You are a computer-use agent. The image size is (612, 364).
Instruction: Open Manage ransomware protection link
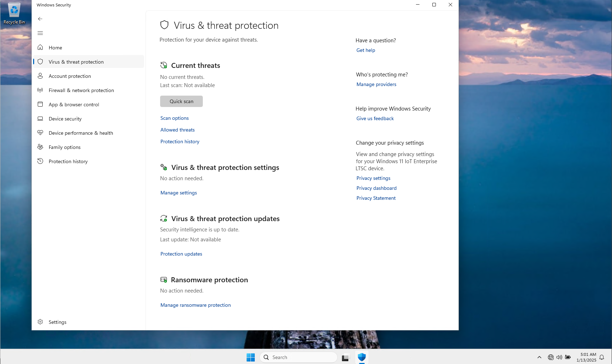pos(195,305)
